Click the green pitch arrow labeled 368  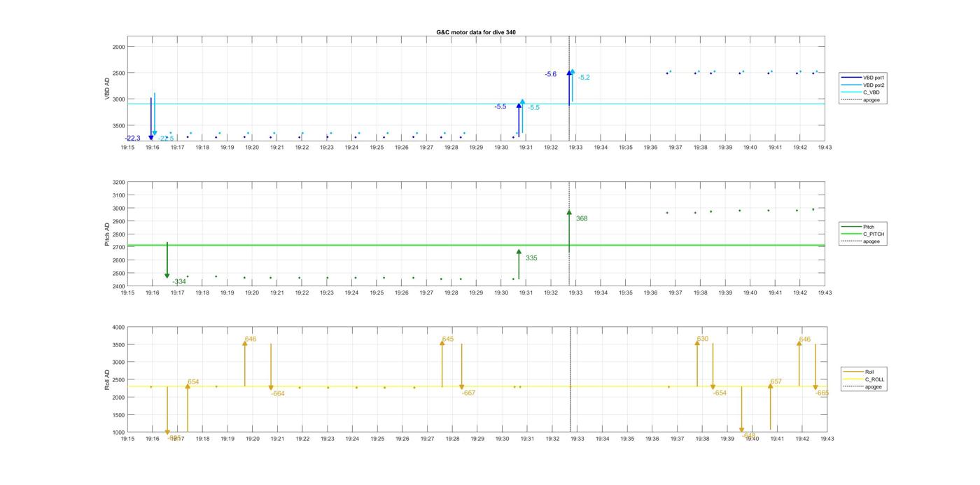[x=569, y=231]
